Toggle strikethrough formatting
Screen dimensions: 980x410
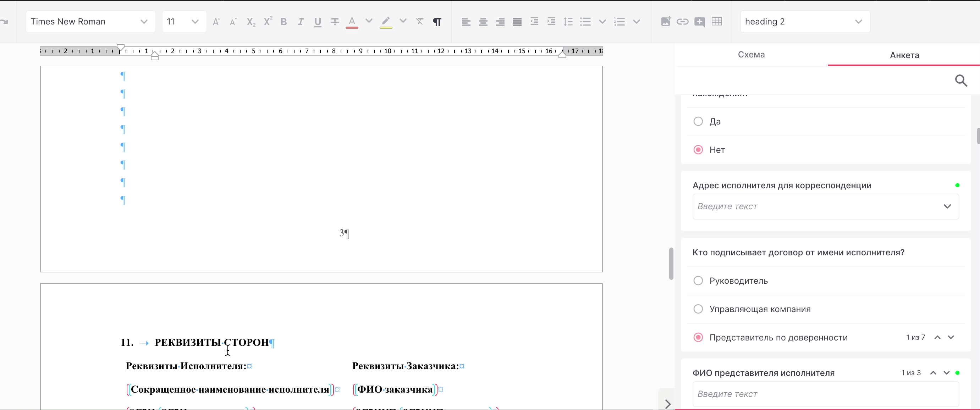click(x=335, y=22)
